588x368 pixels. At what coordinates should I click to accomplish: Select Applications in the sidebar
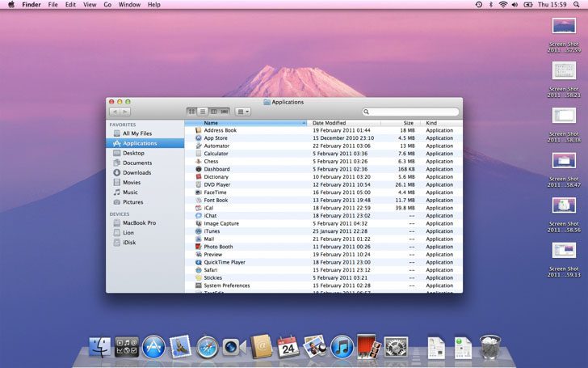pos(145,143)
